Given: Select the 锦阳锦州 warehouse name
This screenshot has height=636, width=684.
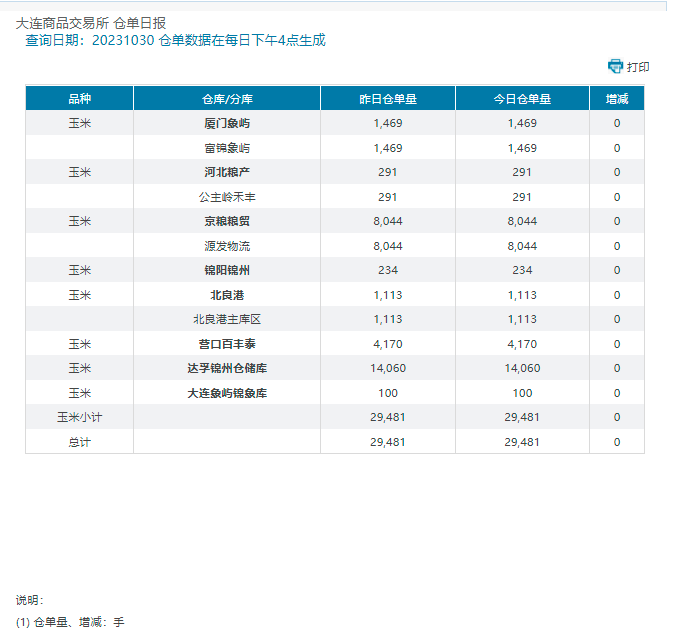Looking at the screenshot, I should 227,270.
